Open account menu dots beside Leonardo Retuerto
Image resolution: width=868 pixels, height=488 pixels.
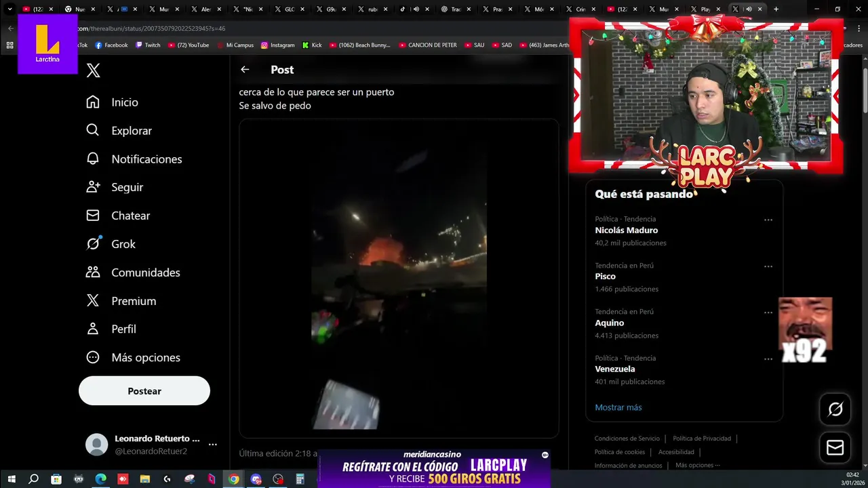tap(213, 445)
